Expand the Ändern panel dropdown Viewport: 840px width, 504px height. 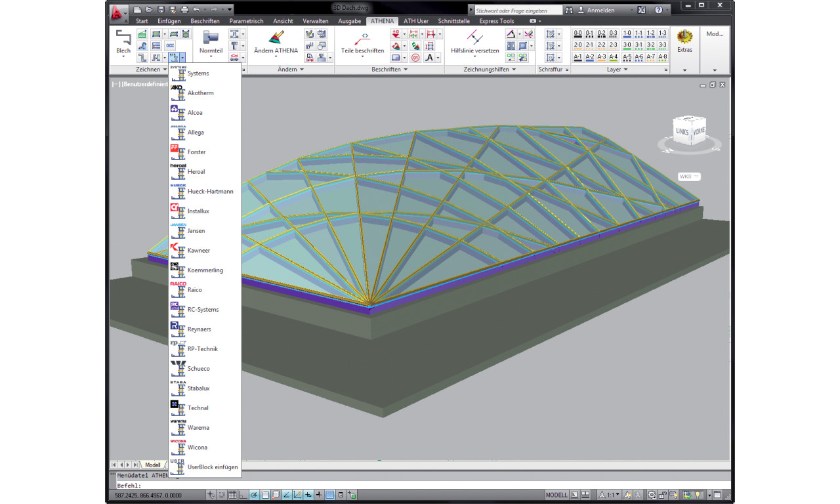[291, 69]
